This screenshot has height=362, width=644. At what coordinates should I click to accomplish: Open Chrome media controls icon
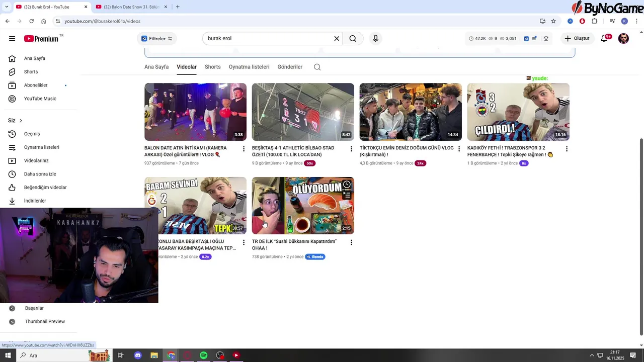(612, 21)
